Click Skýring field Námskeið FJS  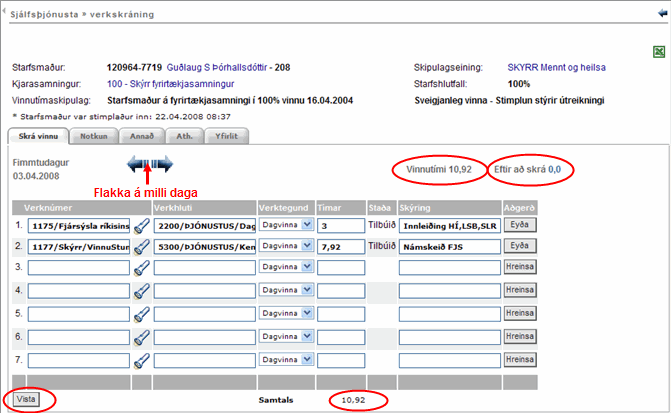point(450,247)
